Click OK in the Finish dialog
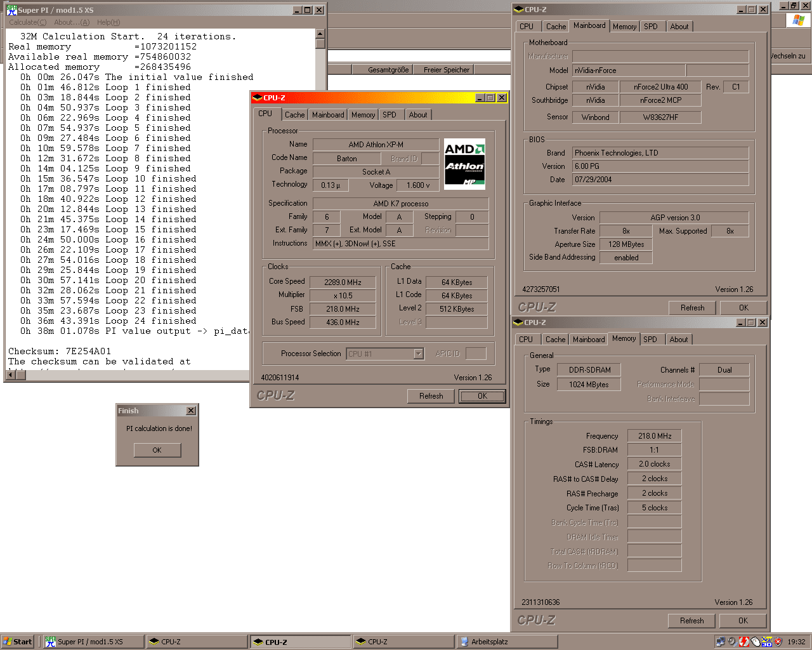This screenshot has height=650, width=812. tap(157, 450)
